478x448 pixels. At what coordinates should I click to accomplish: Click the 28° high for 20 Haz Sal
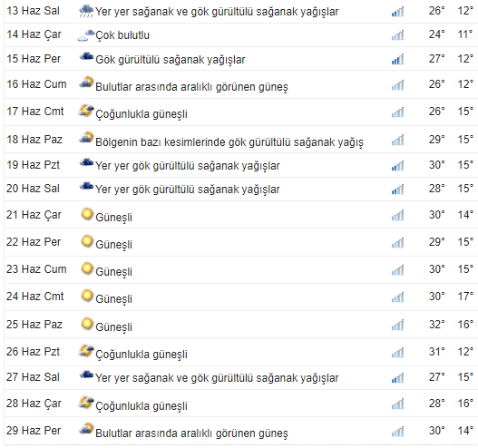[x=436, y=189]
